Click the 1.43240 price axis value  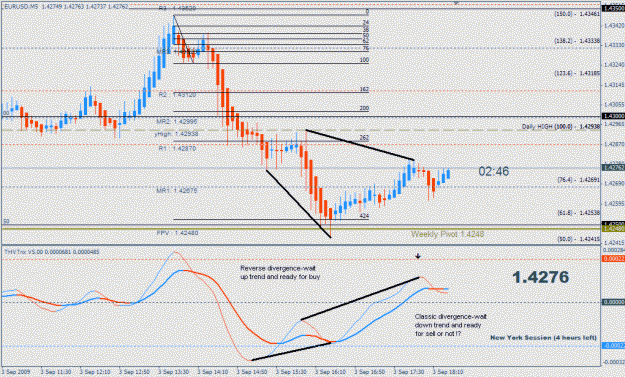point(614,64)
